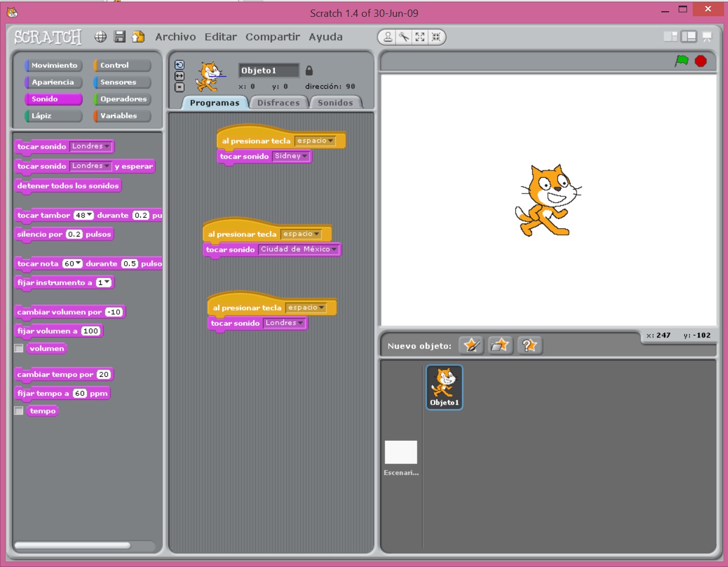728x567 pixels.
Task: Click the 0.2 value in silencio por block
Action: (x=74, y=234)
